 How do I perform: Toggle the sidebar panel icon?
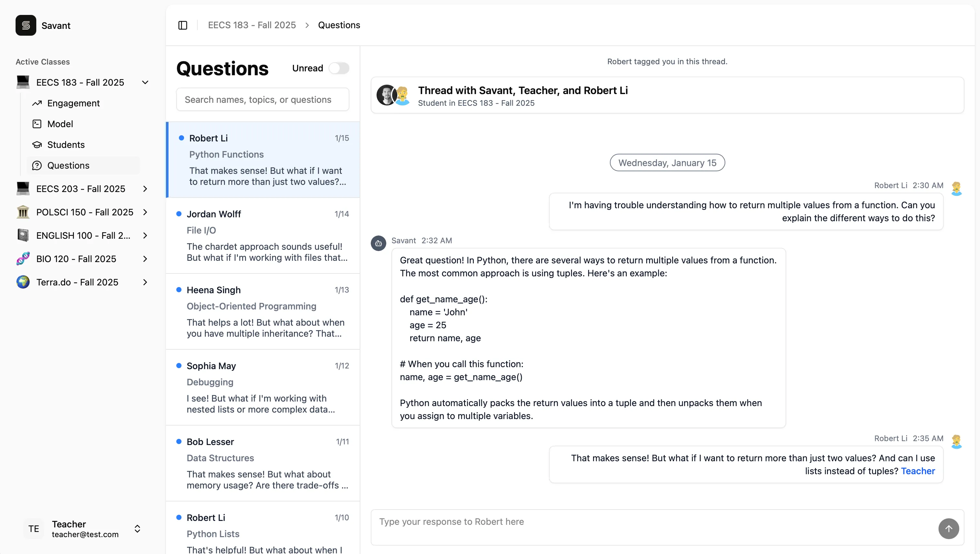point(182,25)
